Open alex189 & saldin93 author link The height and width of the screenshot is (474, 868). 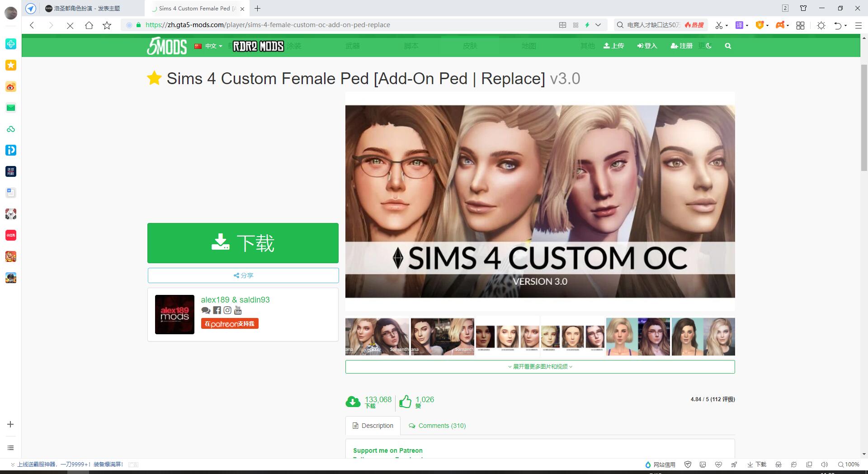pyautogui.click(x=235, y=300)
